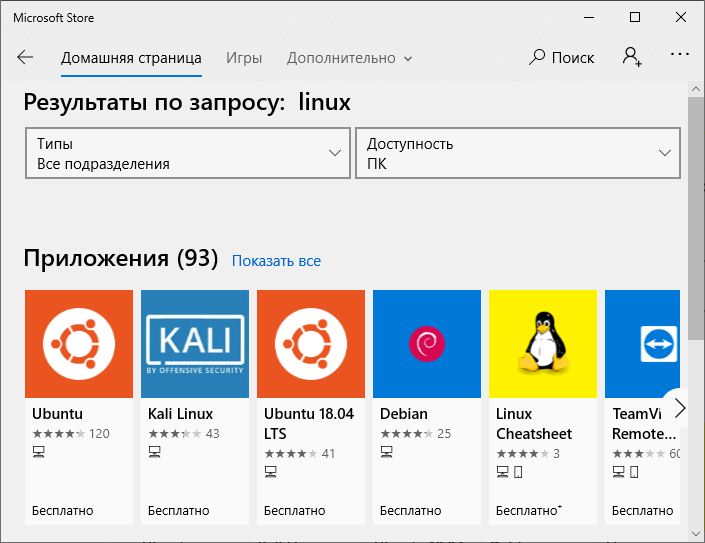Click the vertical scrollbar thumb
This screenshot has height=543, width=705.
(696, 218)
